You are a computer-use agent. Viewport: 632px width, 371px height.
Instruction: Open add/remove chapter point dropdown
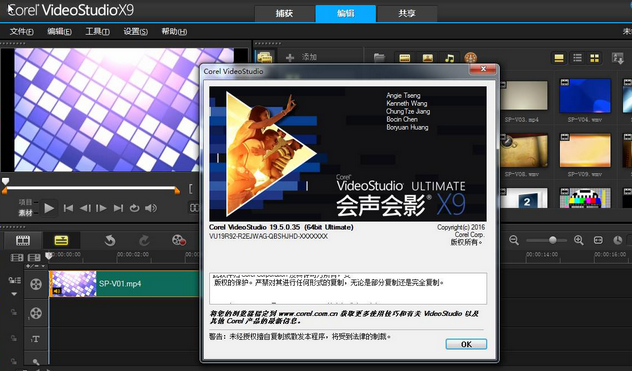[36, 266]
